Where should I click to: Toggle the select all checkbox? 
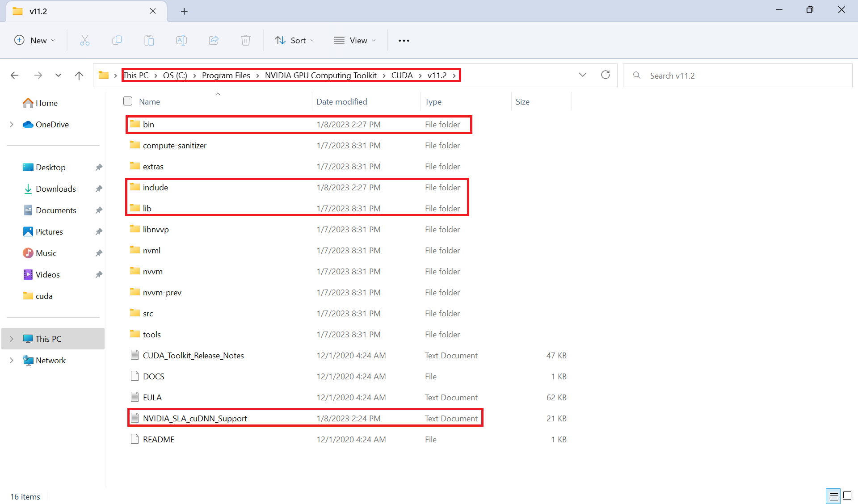pyautogui.click(x=128, y=101)
